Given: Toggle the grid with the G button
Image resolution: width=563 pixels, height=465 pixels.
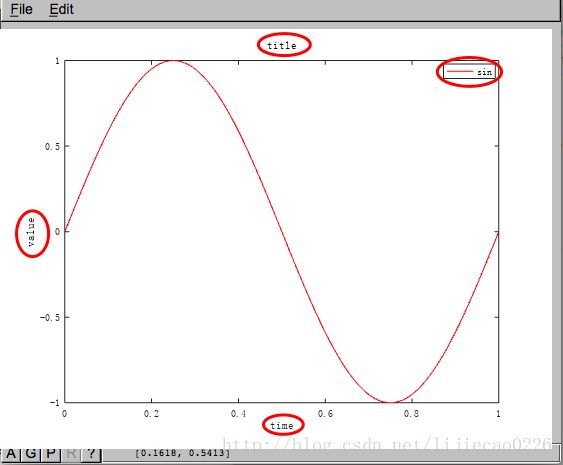Looking at the screenshot, I should 31,454.
